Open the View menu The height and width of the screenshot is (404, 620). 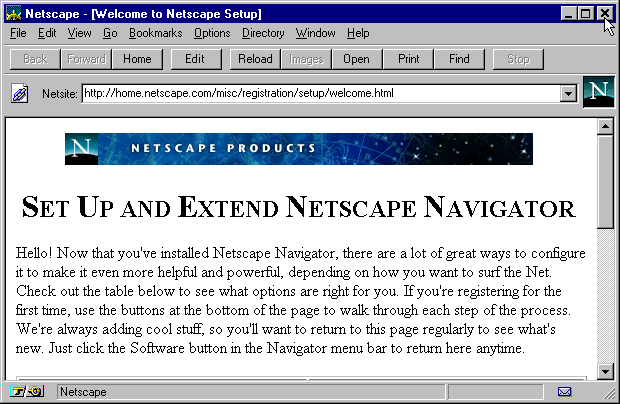coord(79,33)
